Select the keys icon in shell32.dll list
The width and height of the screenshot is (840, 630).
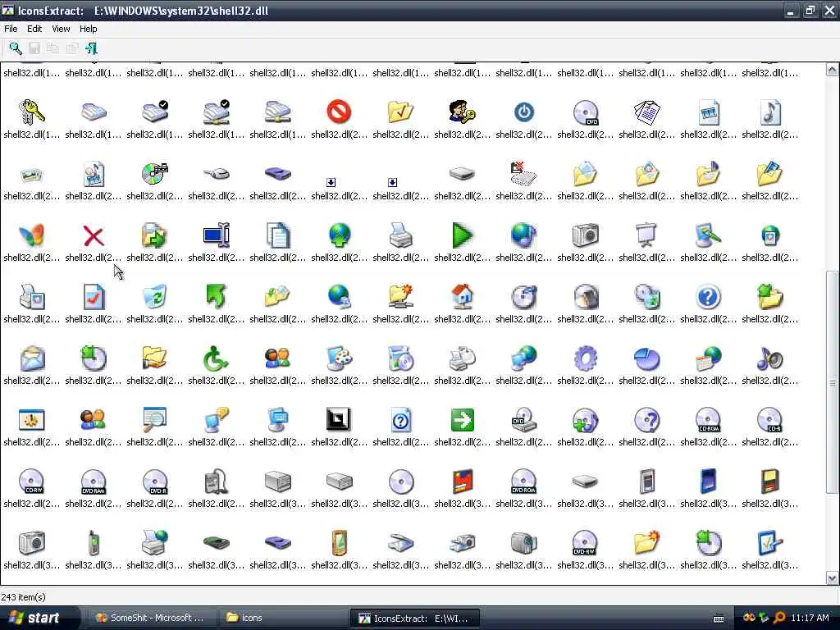(32, 112)
